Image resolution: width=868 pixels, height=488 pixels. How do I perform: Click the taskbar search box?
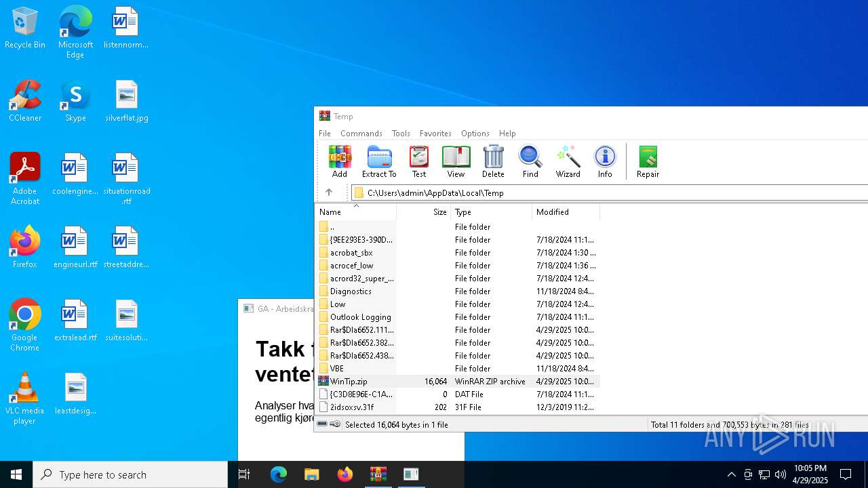(x=130, y=474)
